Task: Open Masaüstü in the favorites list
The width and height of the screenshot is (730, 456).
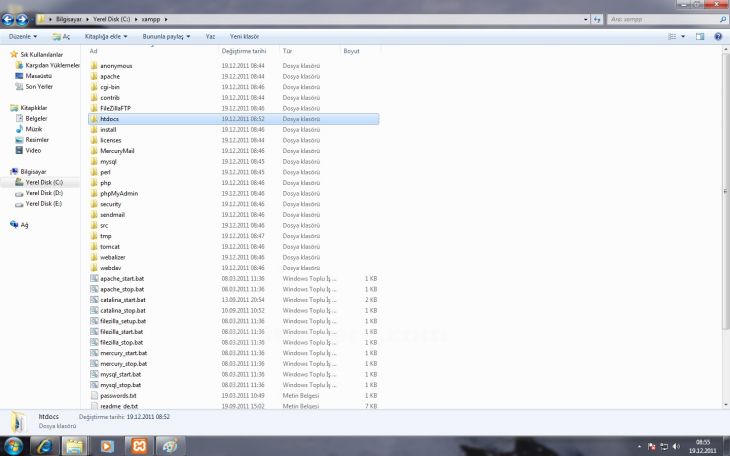Action: pyautogui.click(x=39, y=76)
